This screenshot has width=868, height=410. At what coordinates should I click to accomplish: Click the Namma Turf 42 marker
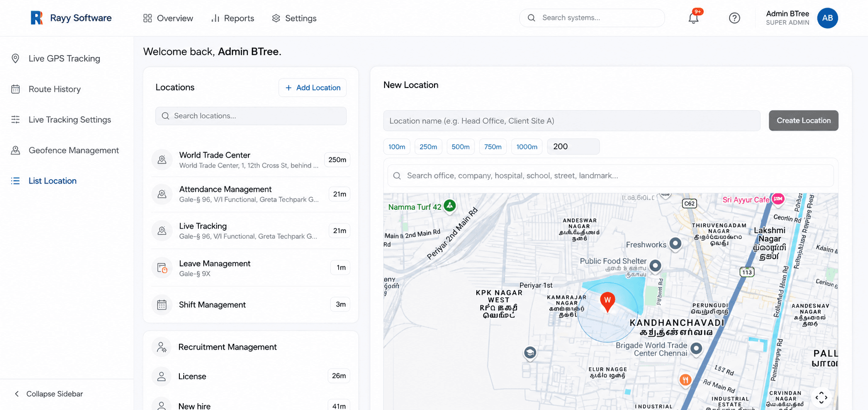450,206
